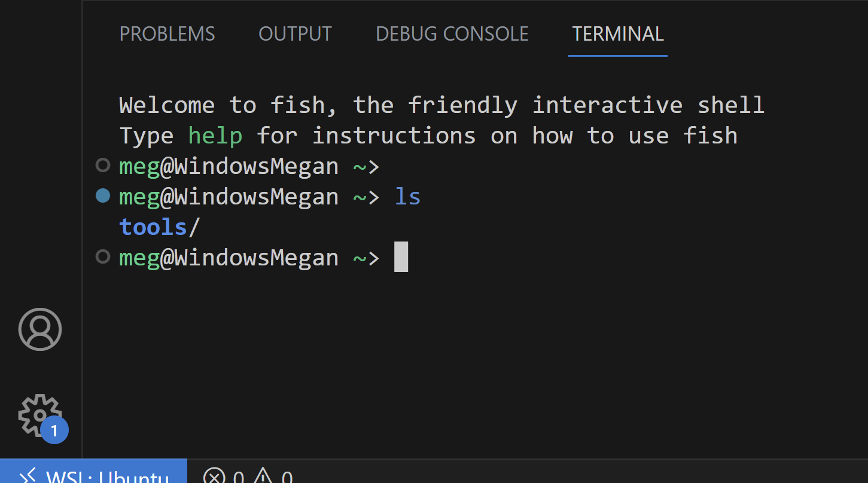The width and height of the screenshot is (868, 483).
Task: Select the ls command text
Action: tap(407, 196)
